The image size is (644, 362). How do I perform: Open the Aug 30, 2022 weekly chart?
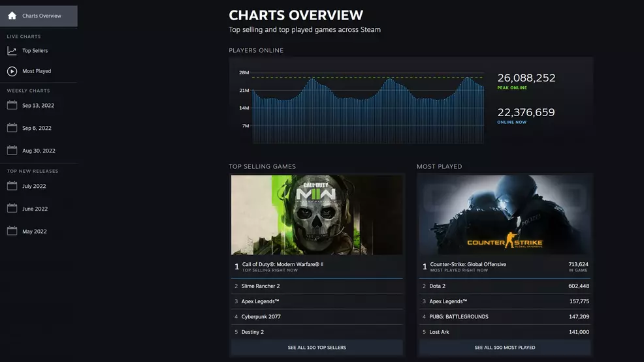tap(39, 151)
